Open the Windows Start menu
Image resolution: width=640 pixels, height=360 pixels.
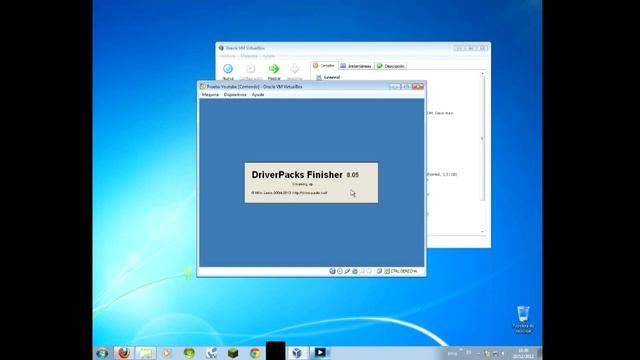(102, 353)
